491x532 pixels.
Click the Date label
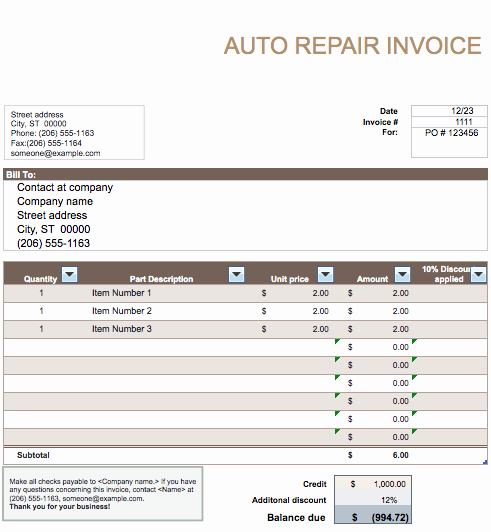(389, 111)
